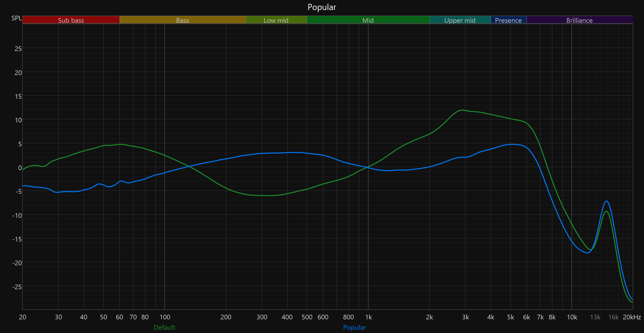
Task: Click the SPL axis label
Action: click(x=16, y=18)
